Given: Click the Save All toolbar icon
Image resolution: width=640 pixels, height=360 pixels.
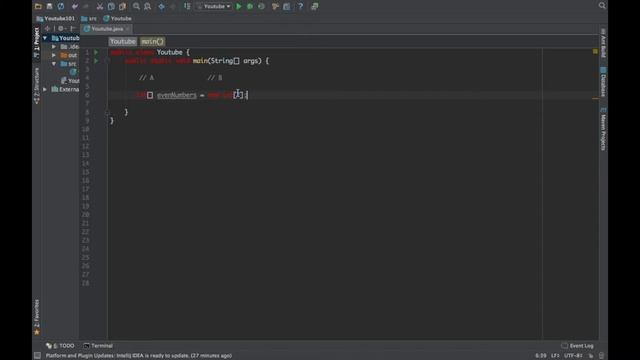Looking at the screenshot, I should pyautogui.click(x=49, y=6).
